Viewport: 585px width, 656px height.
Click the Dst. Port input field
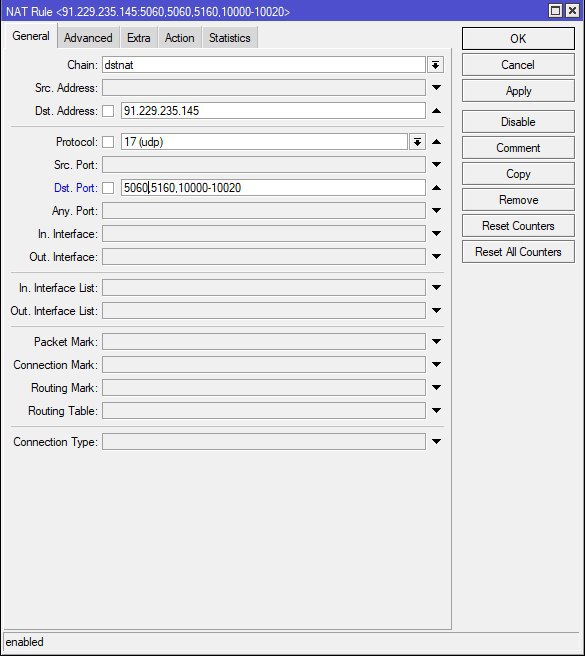pos(273,188)
